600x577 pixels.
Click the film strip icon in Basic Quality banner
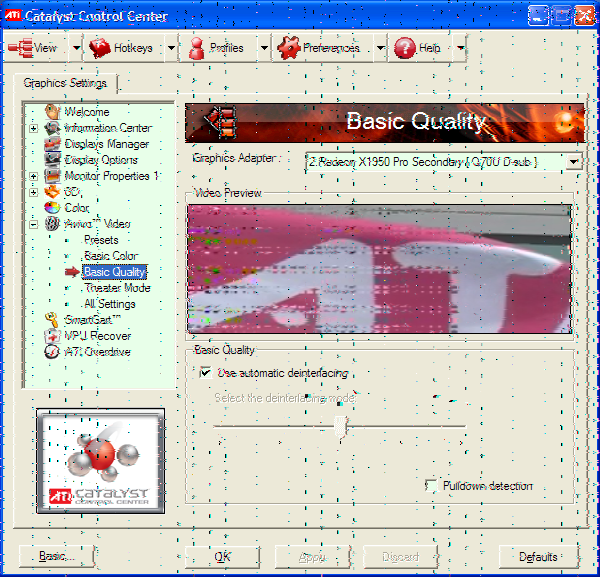[221, 122]
